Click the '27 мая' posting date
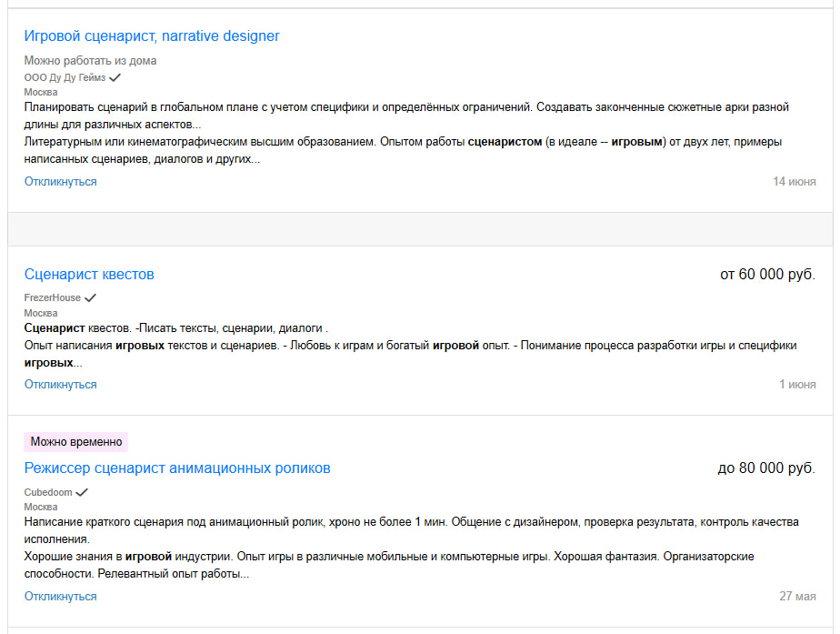The image size is (840, 634). point(797,597)
